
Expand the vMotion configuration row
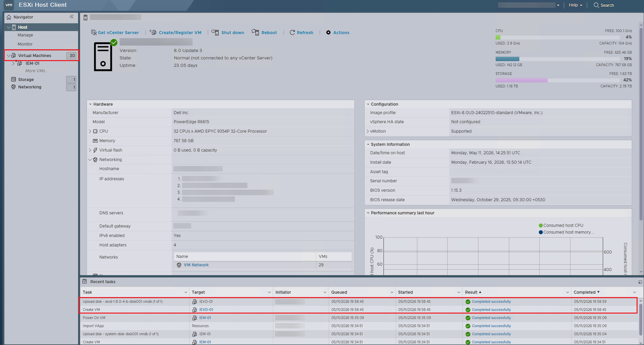coord(368,131)
